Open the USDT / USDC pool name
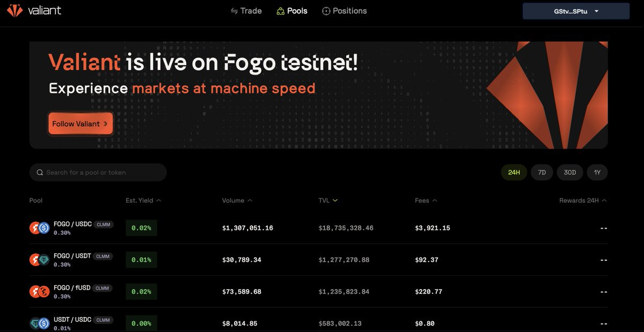The height and width of the screenshot is (332, 644). 72,320
